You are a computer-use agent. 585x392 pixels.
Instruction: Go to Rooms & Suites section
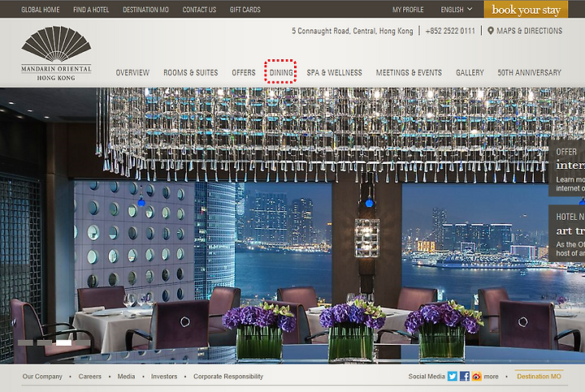tap(191, 72)
